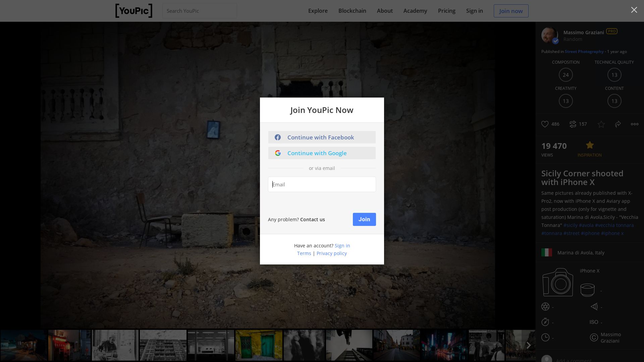Click Massimo Graziani's profile avatar

[549, 35]
